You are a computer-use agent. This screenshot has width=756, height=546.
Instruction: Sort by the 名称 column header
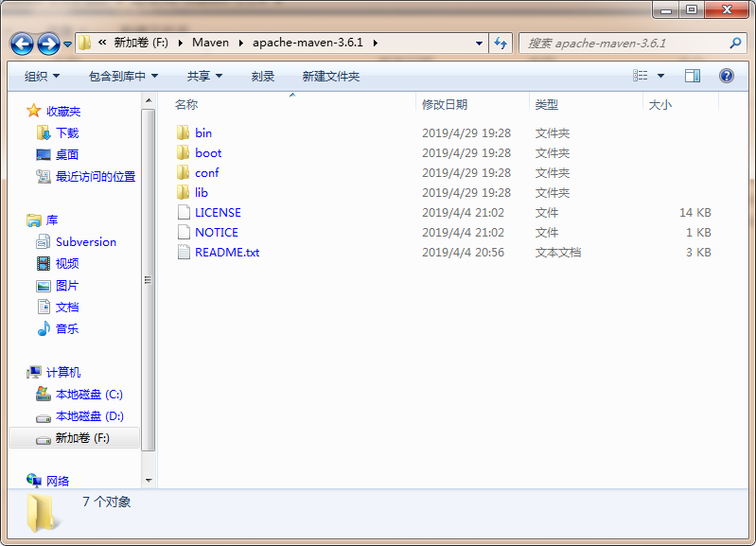(186, 105)
